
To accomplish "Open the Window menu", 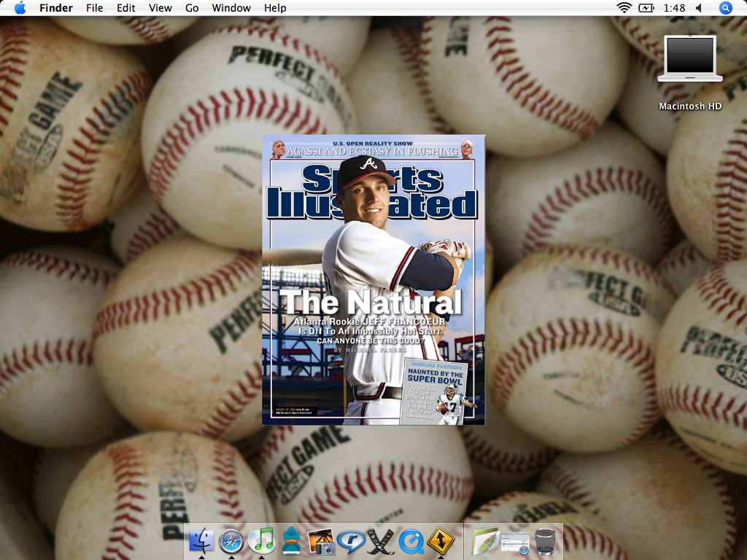I will (x=231, y=8).
